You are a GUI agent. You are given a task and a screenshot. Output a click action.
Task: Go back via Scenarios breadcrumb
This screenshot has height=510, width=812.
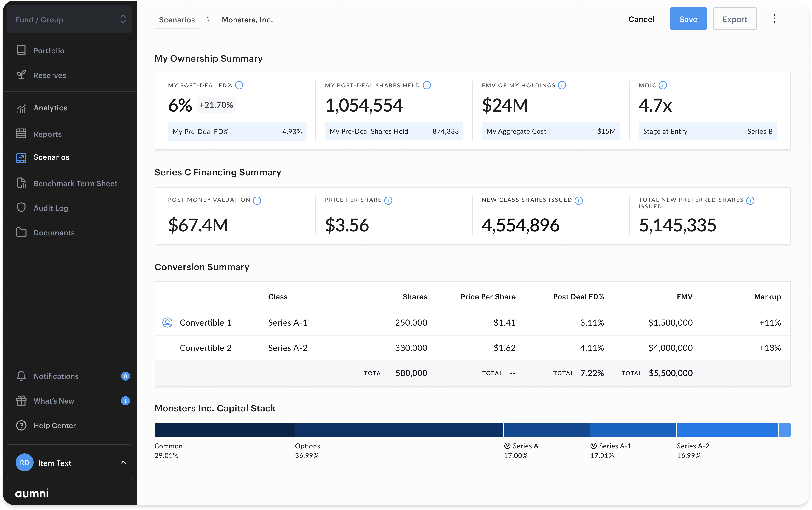(x=177, y=20)
